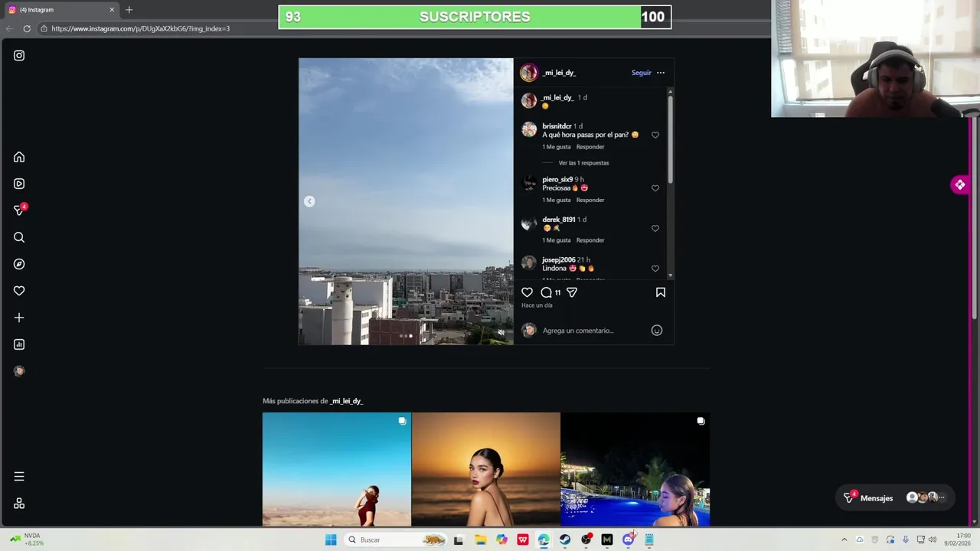Open post options three-dots menu
The height and width of the screenshot is (551, 980).
[661, 73]
